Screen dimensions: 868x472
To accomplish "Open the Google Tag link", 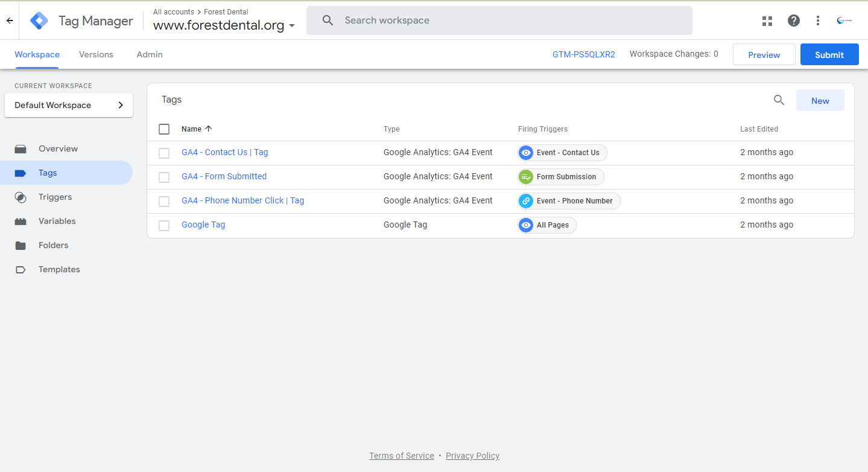I will coord(203,225).
